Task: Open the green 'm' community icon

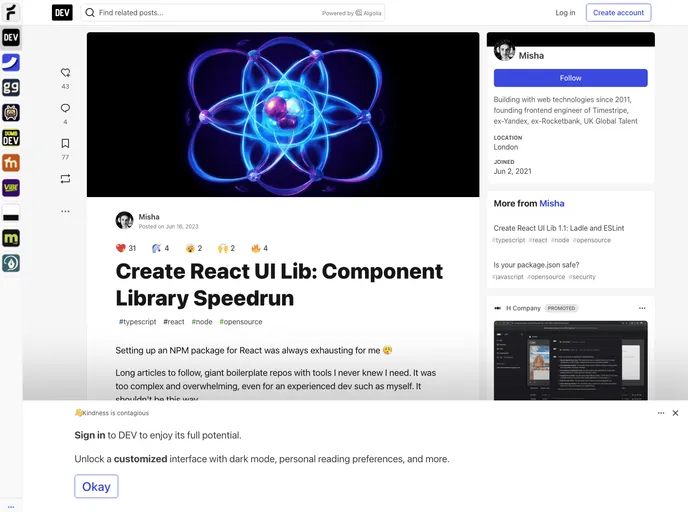Action: (11, 238)
